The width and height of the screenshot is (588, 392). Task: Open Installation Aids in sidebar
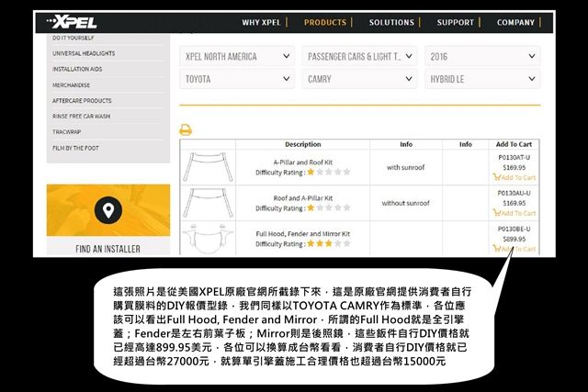[77, 70]
